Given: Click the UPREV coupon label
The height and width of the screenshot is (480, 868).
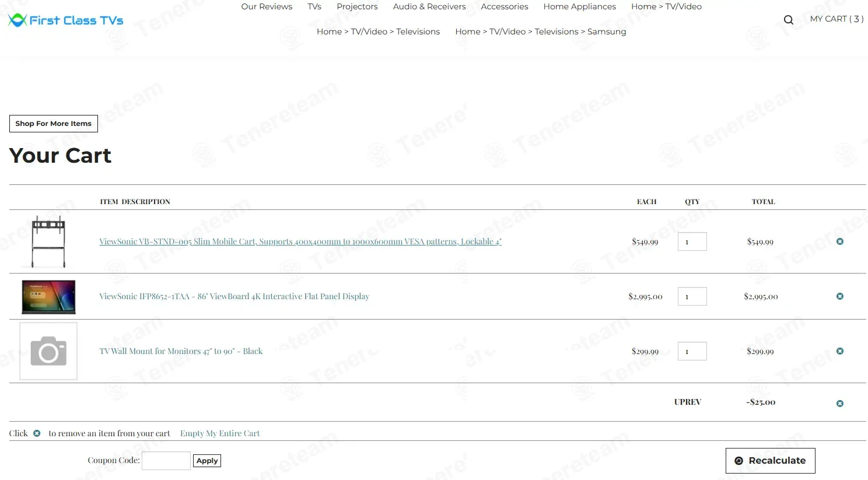Looking at the screenshot, I should 688,402.
